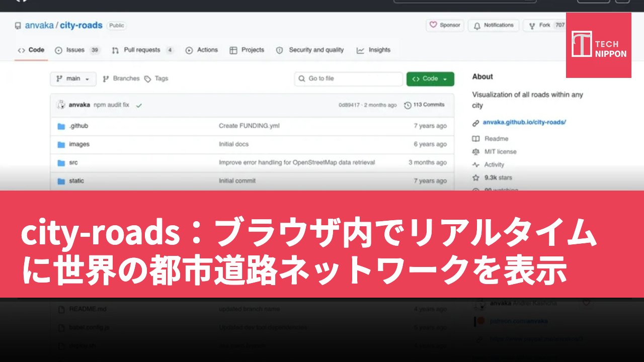Open the .github folder name
Screen dimensions: 644x362
pyautogui.click(x=78, y=126)
